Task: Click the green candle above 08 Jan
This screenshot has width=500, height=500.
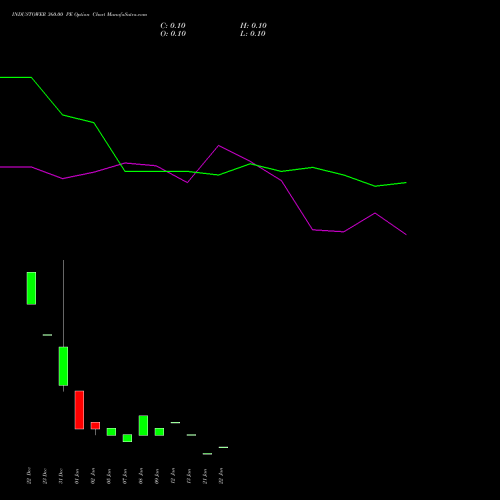Action: tap(143, 425)
